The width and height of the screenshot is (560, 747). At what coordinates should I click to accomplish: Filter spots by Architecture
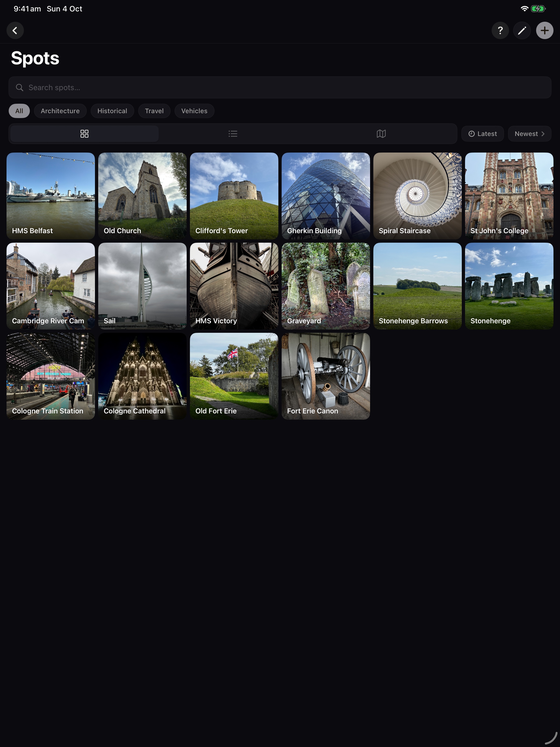[60, 111]
